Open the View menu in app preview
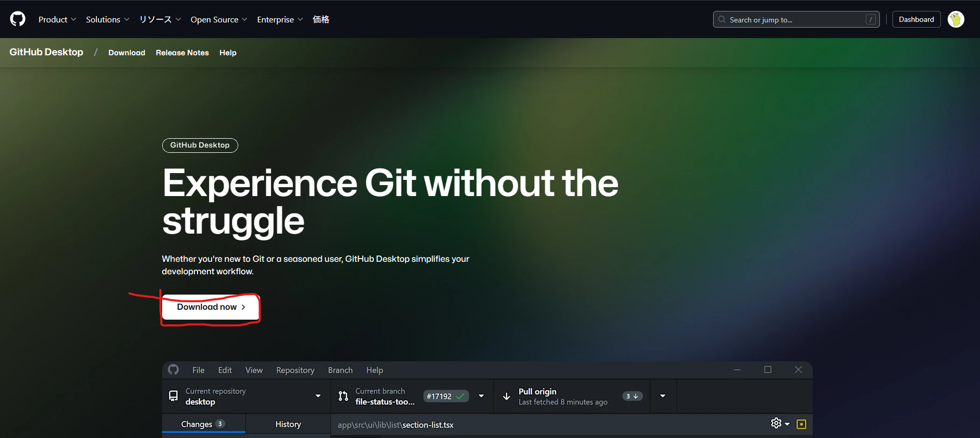Image resolution: width=980 pixels, height=438 pixels. (x=254, y=370)
